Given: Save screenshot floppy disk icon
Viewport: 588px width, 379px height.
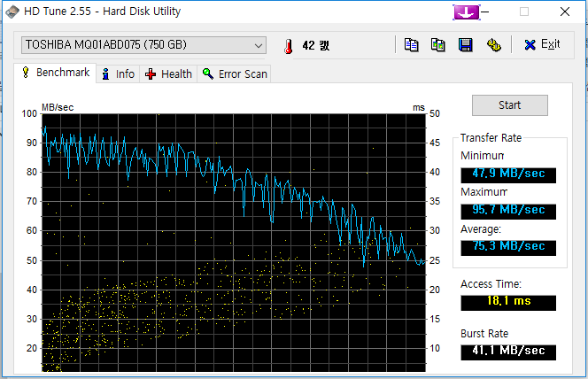Looking at the screenshot, I should (x=466, y=45).
